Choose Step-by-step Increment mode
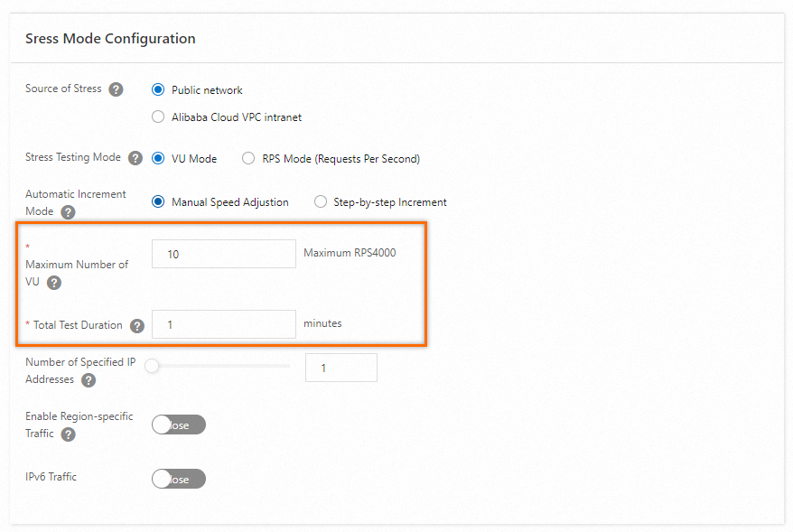Image resolution: width=793 pixels, height=532 pixels. (x=321, y=201)
